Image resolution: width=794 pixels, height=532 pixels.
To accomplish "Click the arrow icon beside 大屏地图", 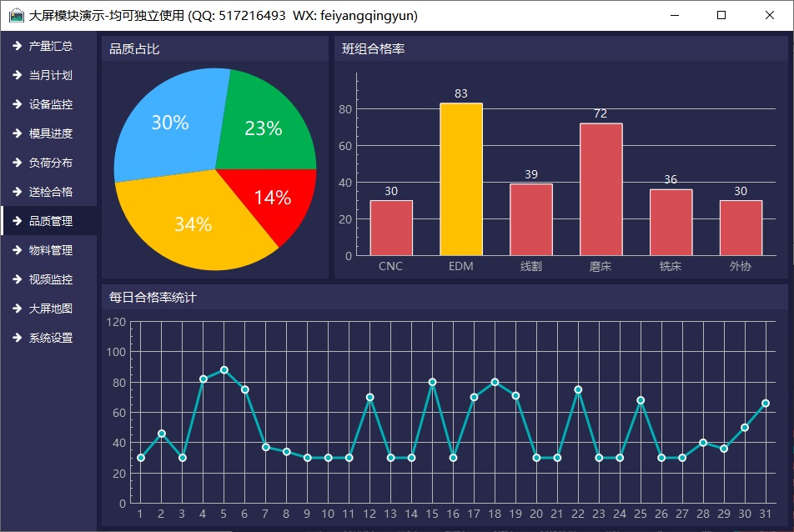I will click(16, 309).
